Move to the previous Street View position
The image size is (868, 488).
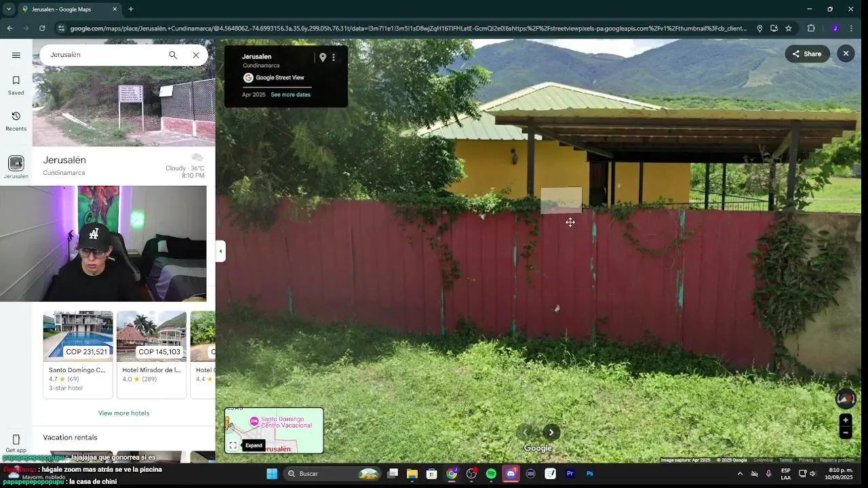pos(526,432)
